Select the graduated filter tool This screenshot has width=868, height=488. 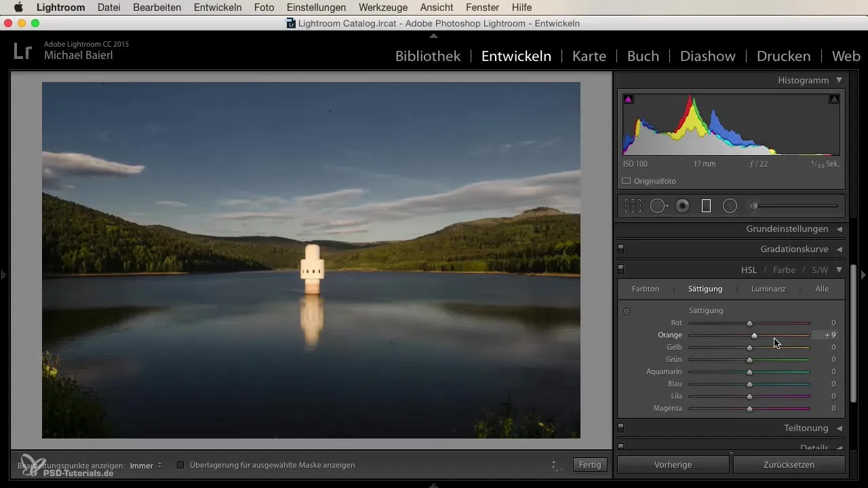coord(706,206)
